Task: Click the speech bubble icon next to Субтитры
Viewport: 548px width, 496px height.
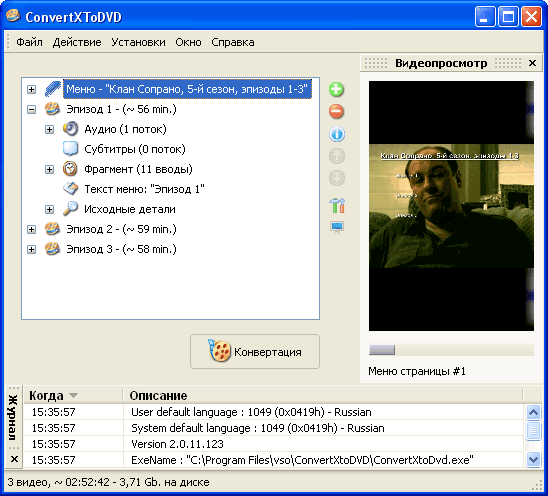Action: (70, 149)
